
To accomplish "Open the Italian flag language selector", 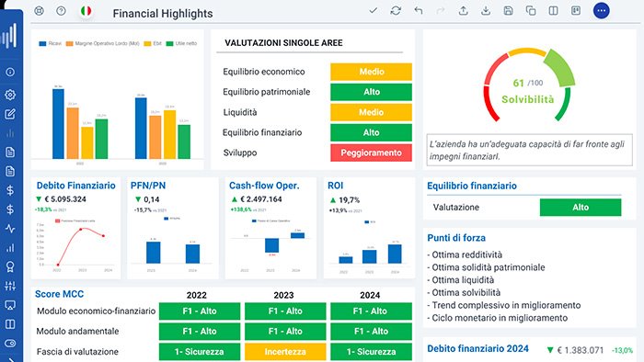I will pos(86,11).
